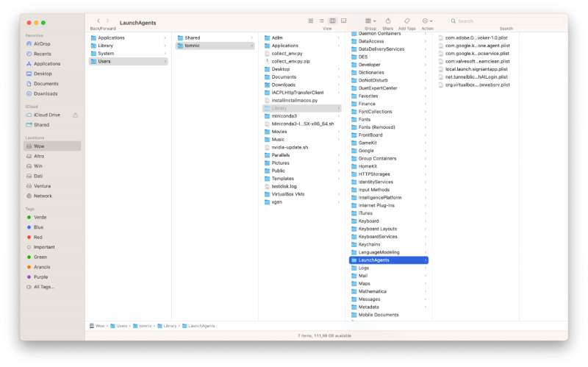588x367 pixels.
Task: Open Desktop in the sidebar Favorites
Action: 43,74
